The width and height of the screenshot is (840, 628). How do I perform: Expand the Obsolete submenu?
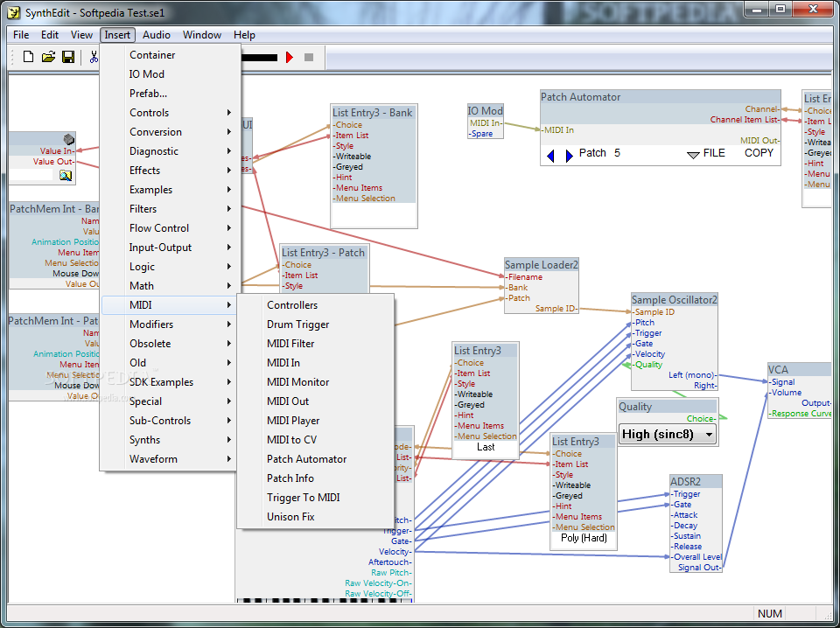click(170, 344)
